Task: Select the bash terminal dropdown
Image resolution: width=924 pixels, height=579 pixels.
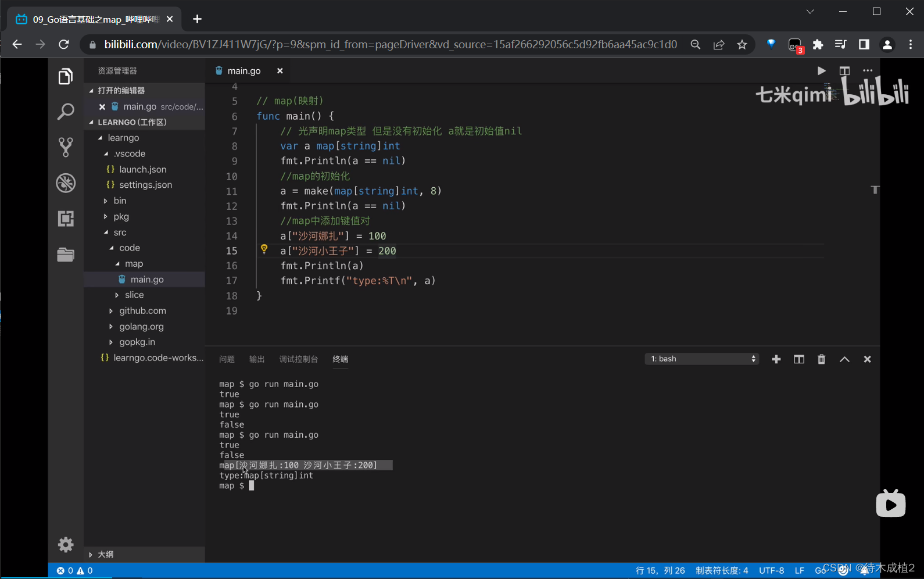Action: (x=702, y=359)
